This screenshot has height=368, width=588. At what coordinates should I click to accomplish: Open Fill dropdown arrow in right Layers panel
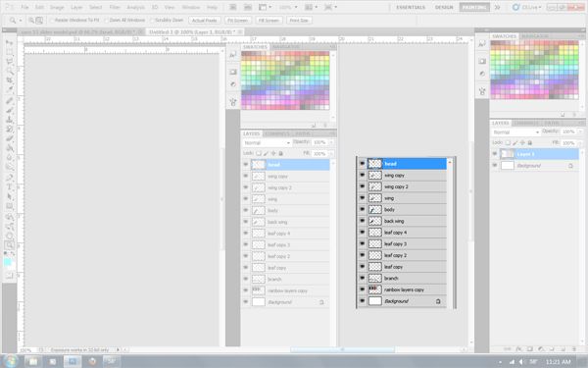pos(580,143)
